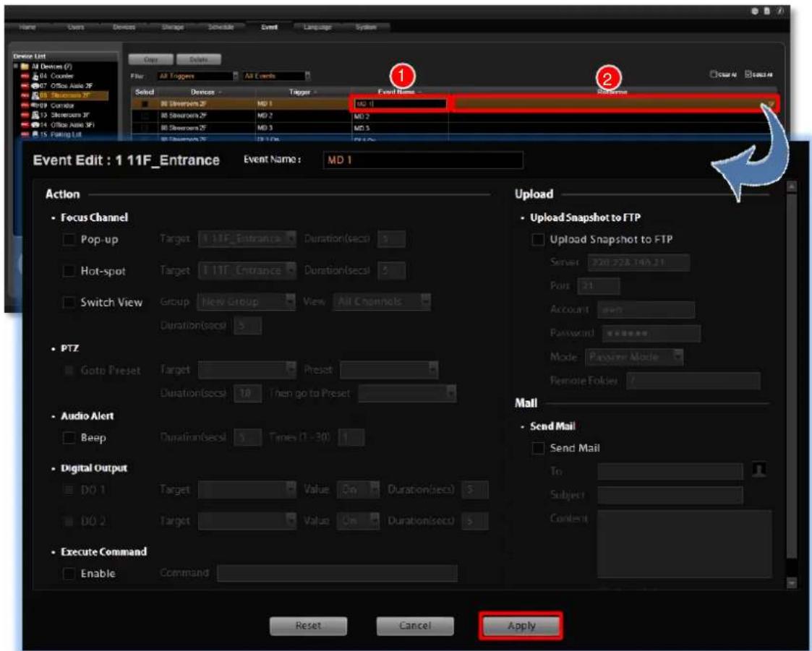The image size is (812, 651).
Task: Switch to the Users tab
Action: (x=76, y=27)
